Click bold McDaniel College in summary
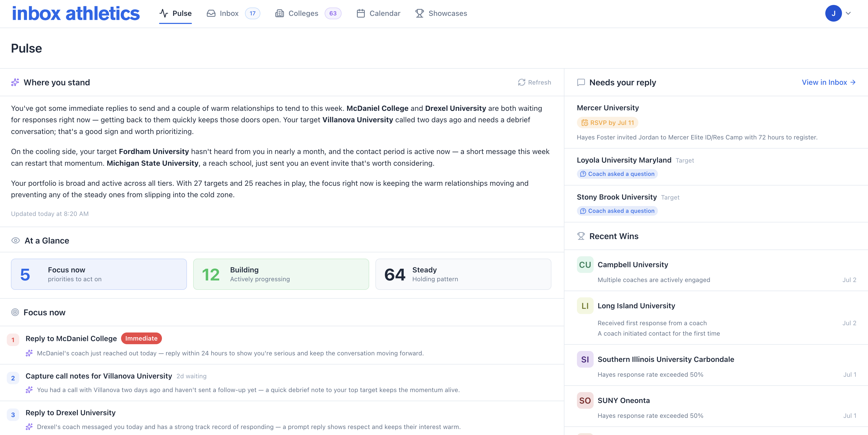868x435 pixels. [x=378, y=108]
